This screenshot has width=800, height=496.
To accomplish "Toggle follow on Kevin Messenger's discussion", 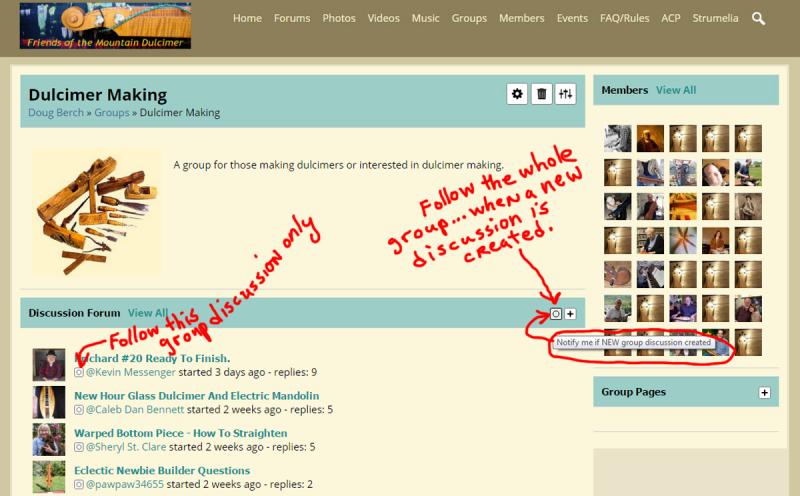I will point(79,373).
